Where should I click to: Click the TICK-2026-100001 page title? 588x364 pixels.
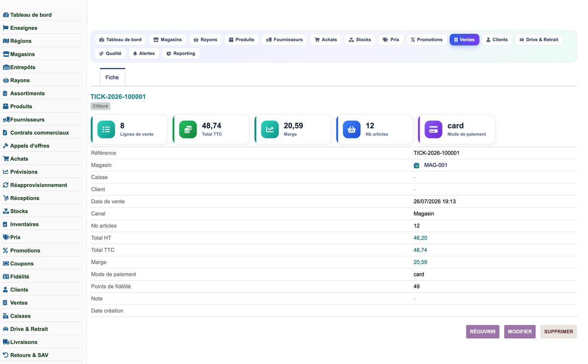pos(118,97)
